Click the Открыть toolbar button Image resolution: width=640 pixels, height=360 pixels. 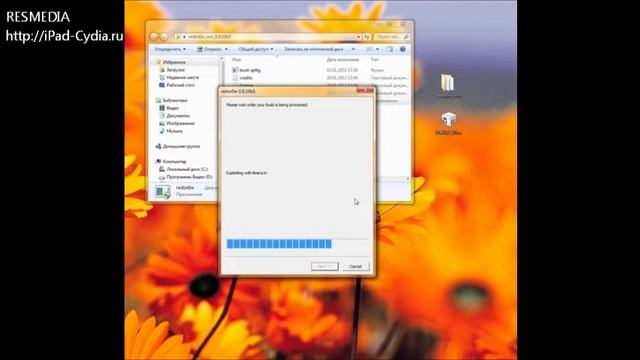[x=210, y=49]
